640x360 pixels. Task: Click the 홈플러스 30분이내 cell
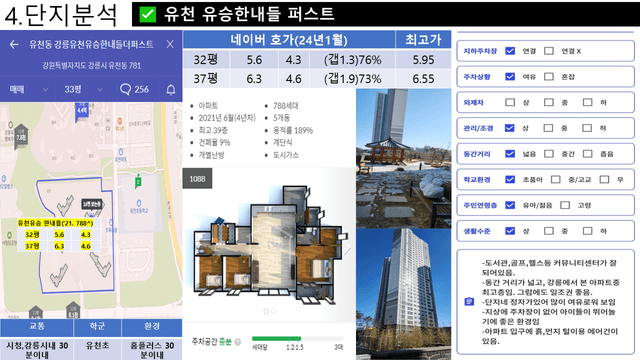152,349
